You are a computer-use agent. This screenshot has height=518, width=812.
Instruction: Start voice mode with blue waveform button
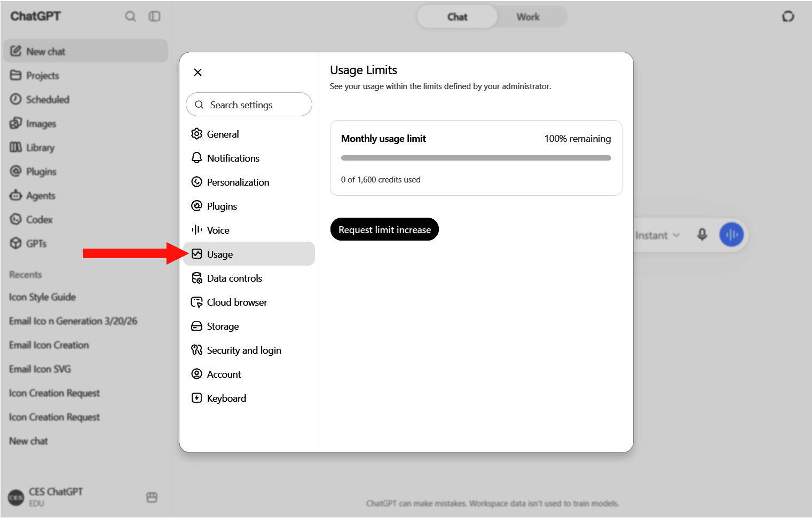731,235
